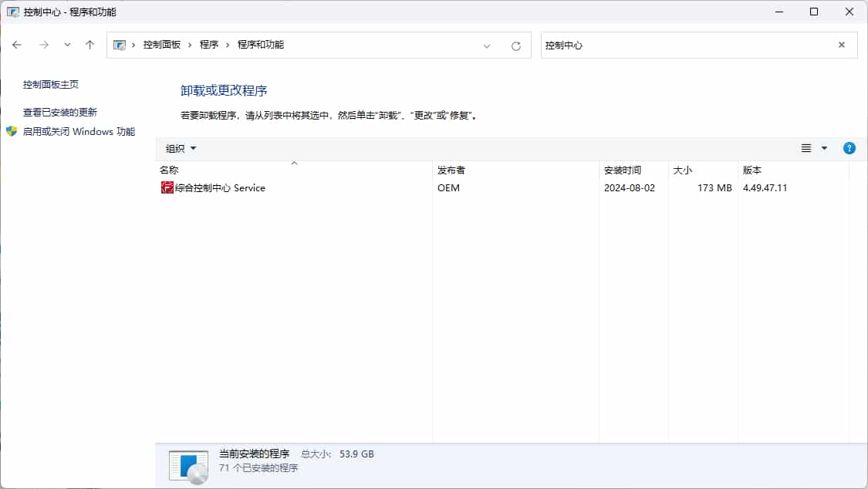Click publisher OEM cell
The image size is (868, 489).
tap(448, 188)
